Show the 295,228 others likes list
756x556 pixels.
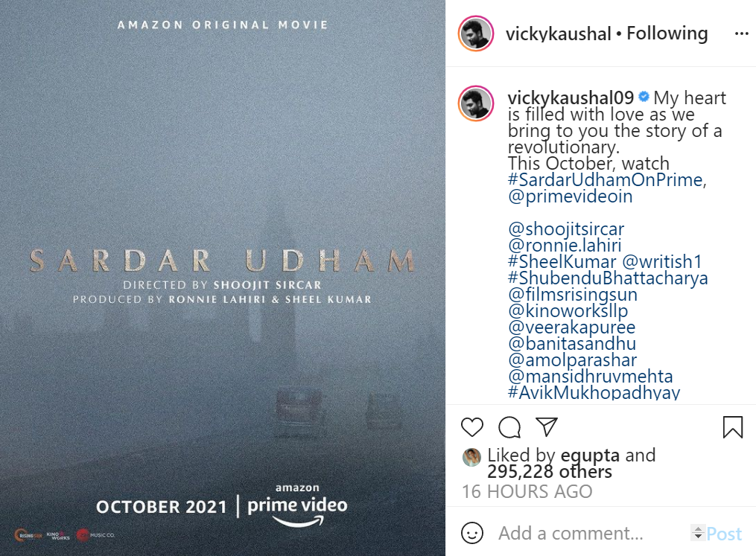pyautogui.click(x=549, y=472)
